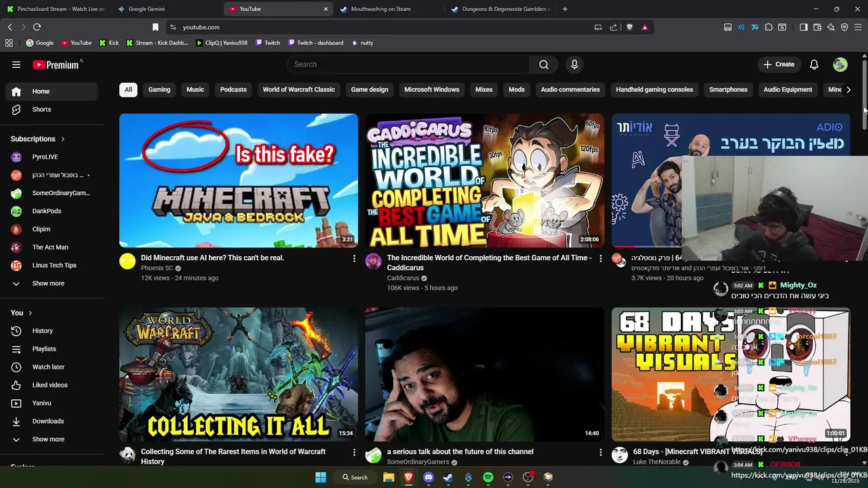Image resolution: width=868 pixels, height=488 pixels.
Task: Select the Microsoft Windows chip
Action: coord(432,89)
